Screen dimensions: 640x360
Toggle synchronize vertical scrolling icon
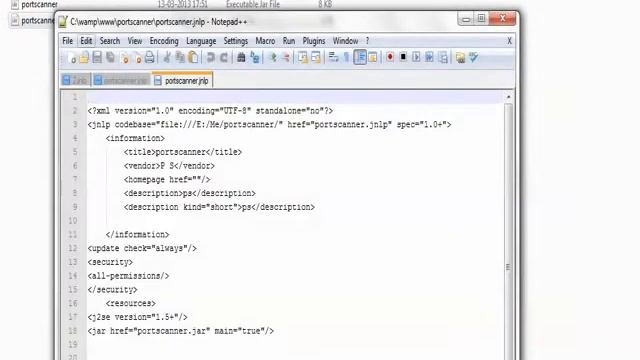pyautogui.click(x=303, y=58)
